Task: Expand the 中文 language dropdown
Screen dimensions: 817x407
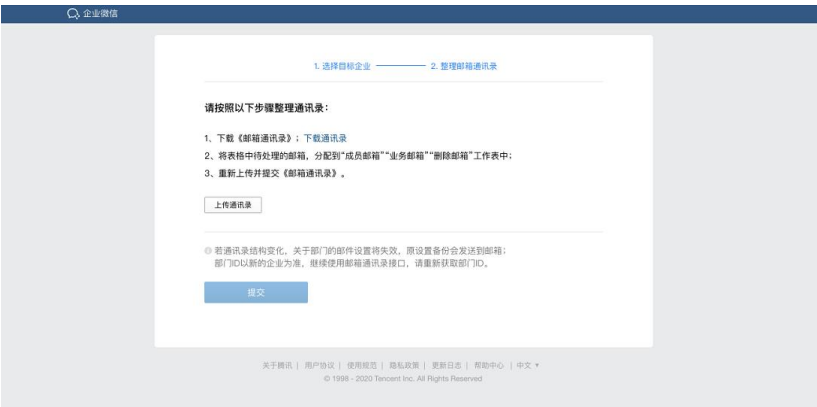Action: click(x=527, y=365)
